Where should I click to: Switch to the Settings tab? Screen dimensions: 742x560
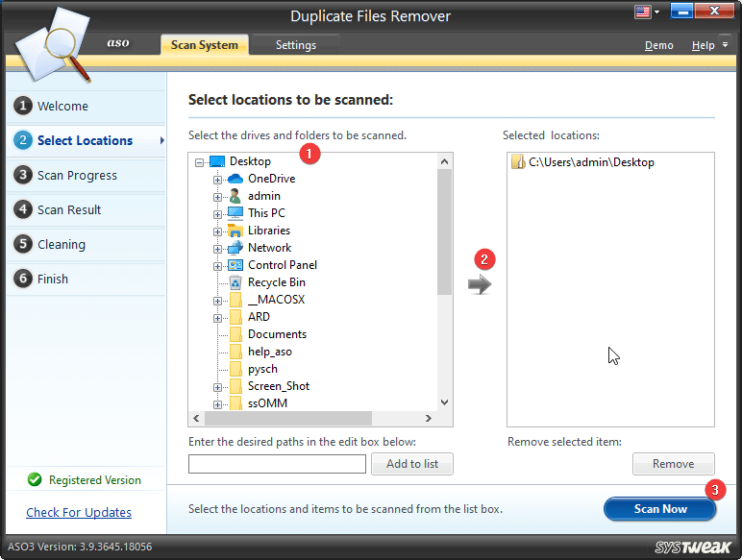296,45
